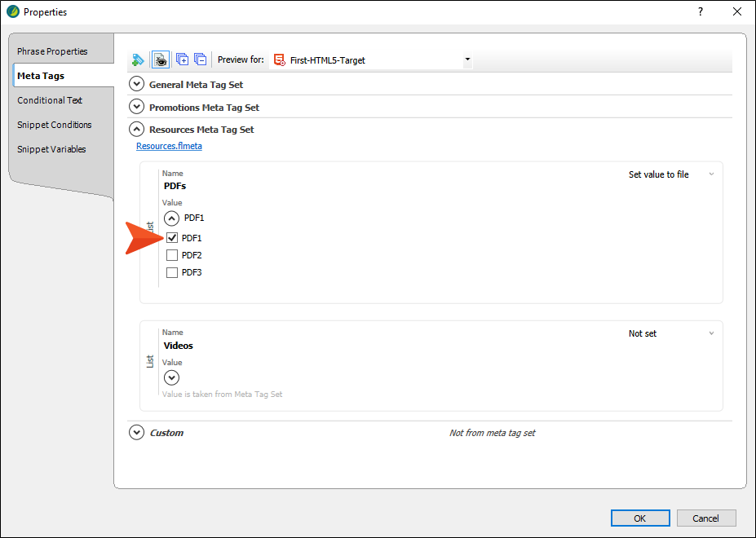The height and width of the screenshot is (538, 756).
Task: Click the collapse all icon
Action: 200,60
